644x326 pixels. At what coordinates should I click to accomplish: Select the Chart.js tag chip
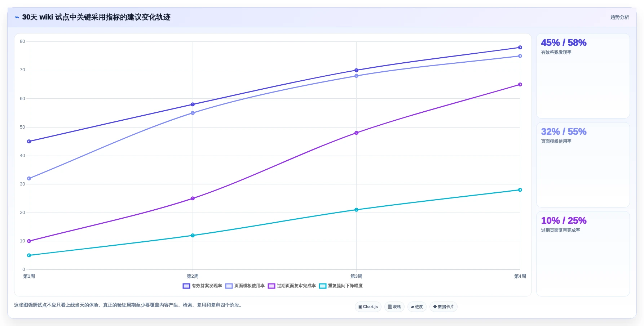pos(368,307)
